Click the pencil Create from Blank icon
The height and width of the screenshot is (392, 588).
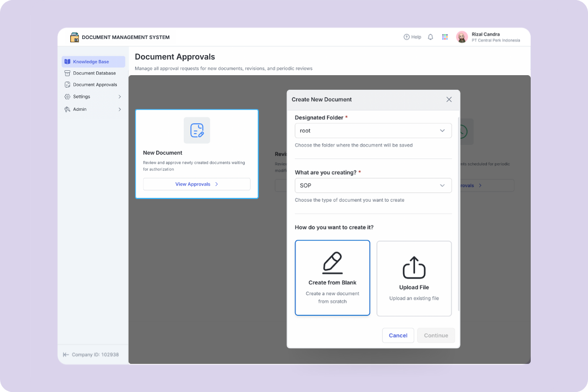[x=332, y=263]
